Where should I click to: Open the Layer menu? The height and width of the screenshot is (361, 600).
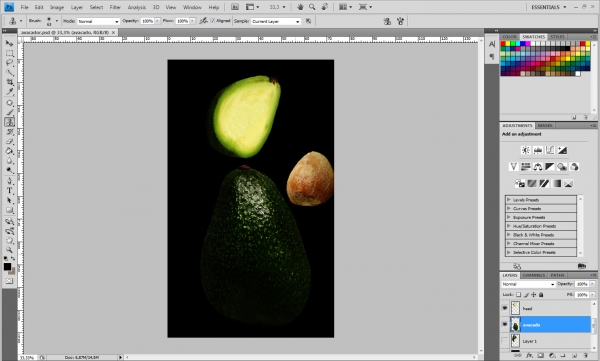tap(77, 7)
